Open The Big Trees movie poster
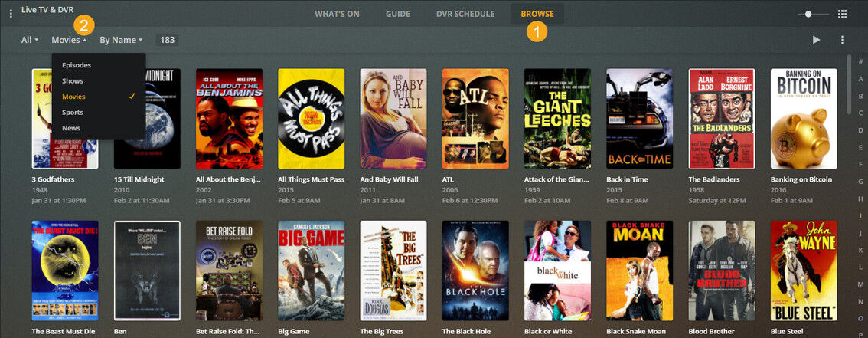Image resolution: width=868 pixels, height=338 pixels. (393, 271)
